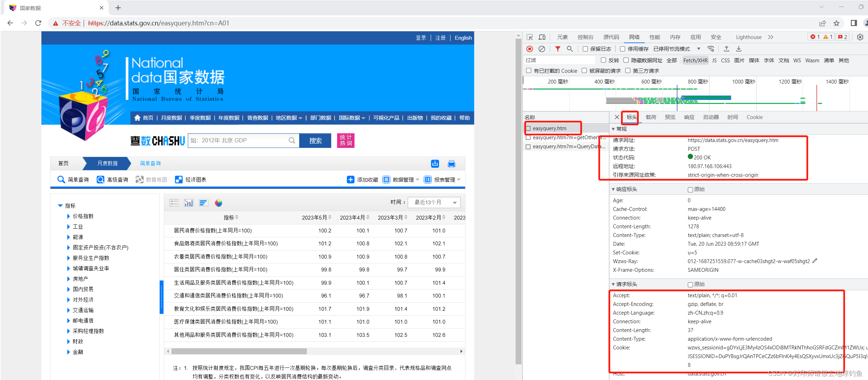This screenshot has width=868, height=380.
Task: Check the 停用缓存 checkbox
Action: coord(622,49)
